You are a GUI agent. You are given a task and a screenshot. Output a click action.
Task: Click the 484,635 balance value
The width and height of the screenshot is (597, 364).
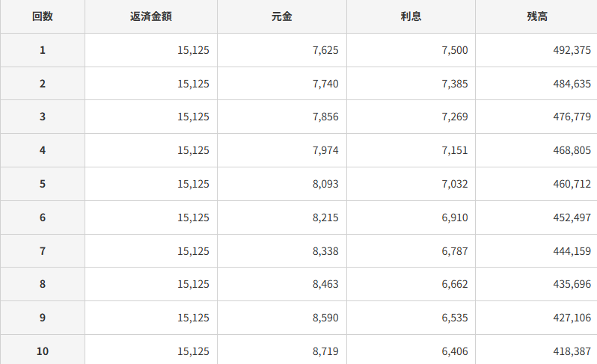click(x=572, y=84)
